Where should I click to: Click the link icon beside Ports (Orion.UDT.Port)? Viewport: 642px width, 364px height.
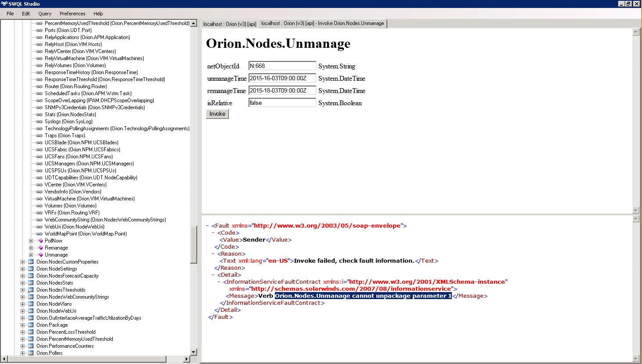click(39, 30)
